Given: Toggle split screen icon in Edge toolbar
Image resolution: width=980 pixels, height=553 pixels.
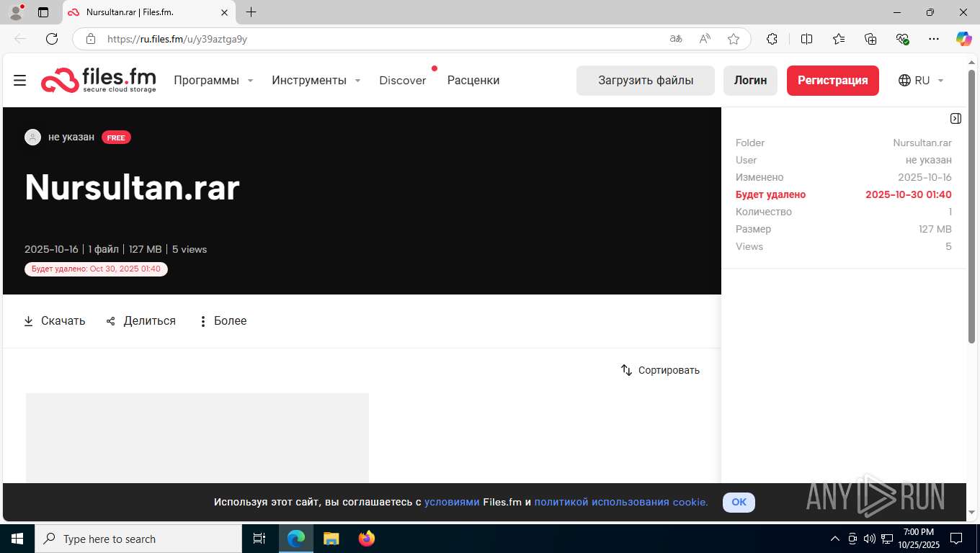Looking at the screenshot, I should coord(806,39).
